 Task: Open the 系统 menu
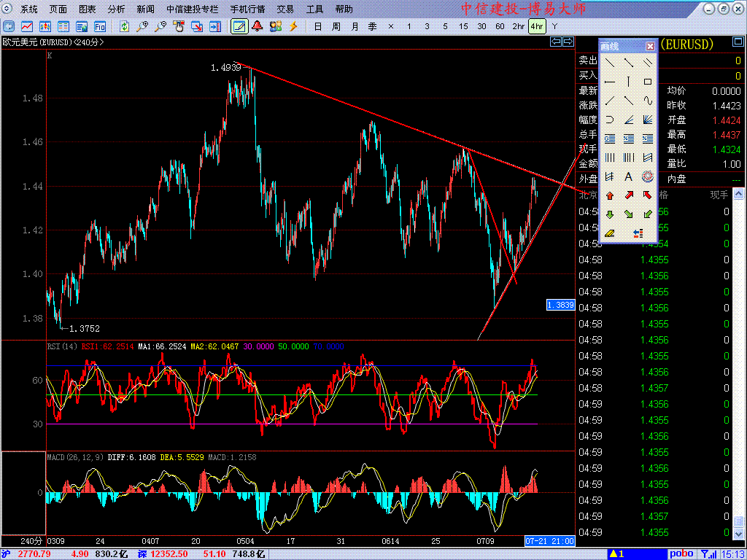coord(29,9)
